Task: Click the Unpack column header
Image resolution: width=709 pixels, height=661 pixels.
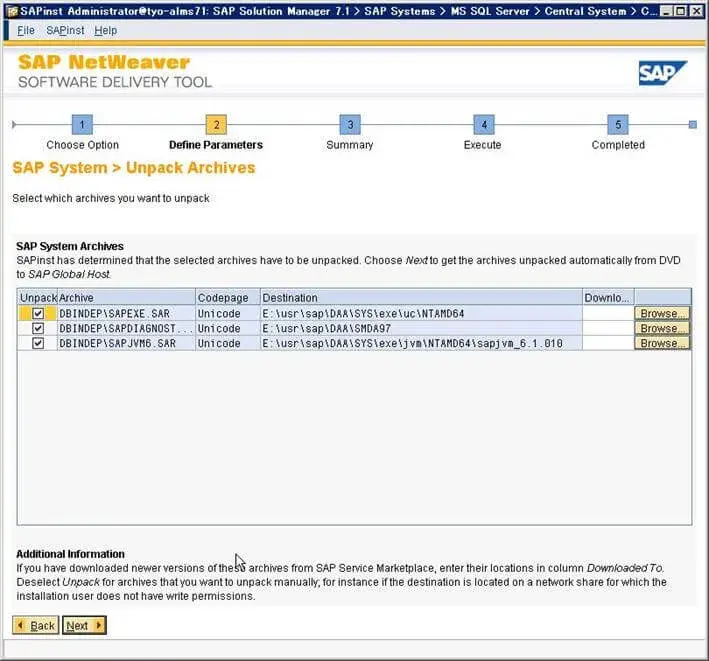Action: (38, 297)
